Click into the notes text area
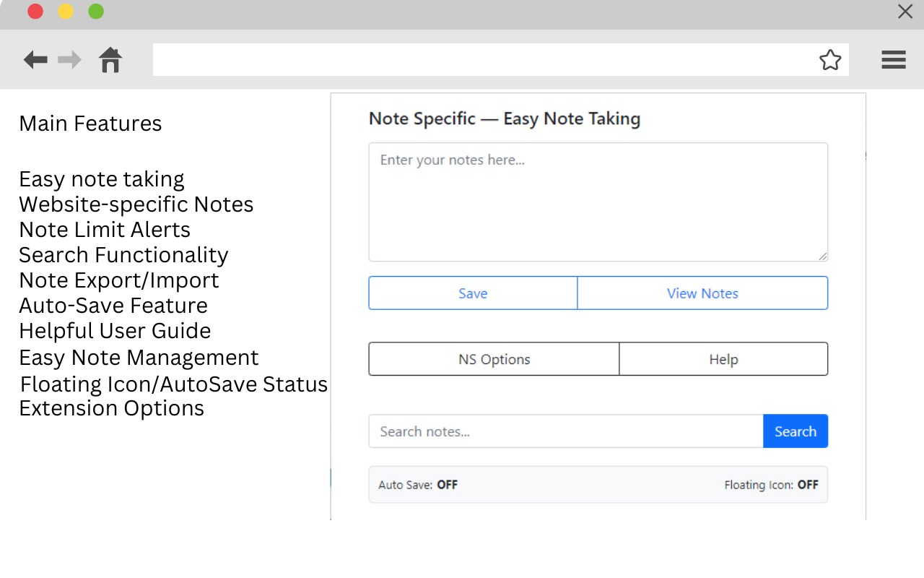Image resolution: width=924 pixels, height=578 pixels. 598,202
